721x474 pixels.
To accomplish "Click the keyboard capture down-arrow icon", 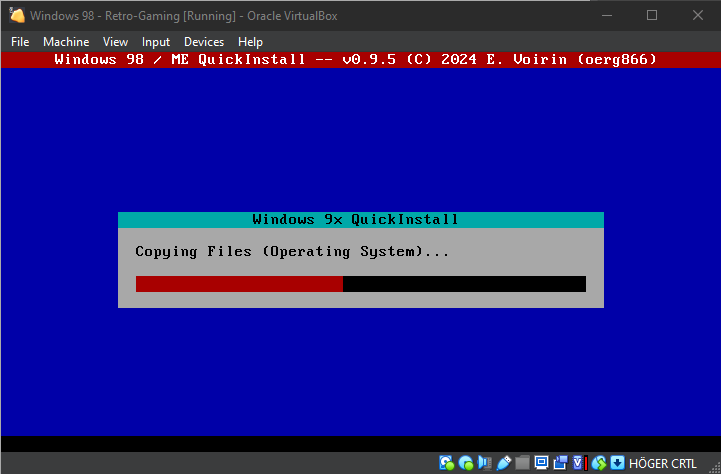I will pyautogui.click(x=618, y=463).
